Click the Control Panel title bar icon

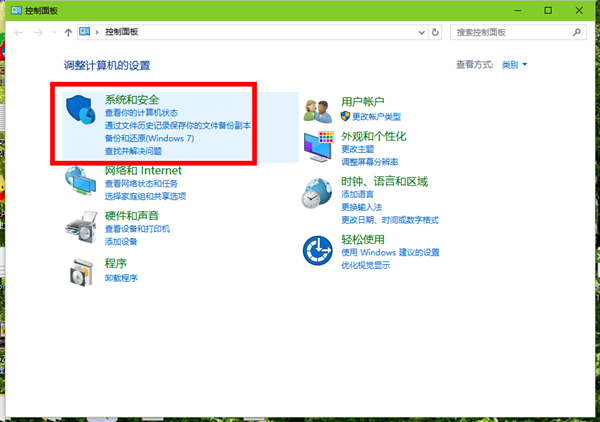coord(16,10)
